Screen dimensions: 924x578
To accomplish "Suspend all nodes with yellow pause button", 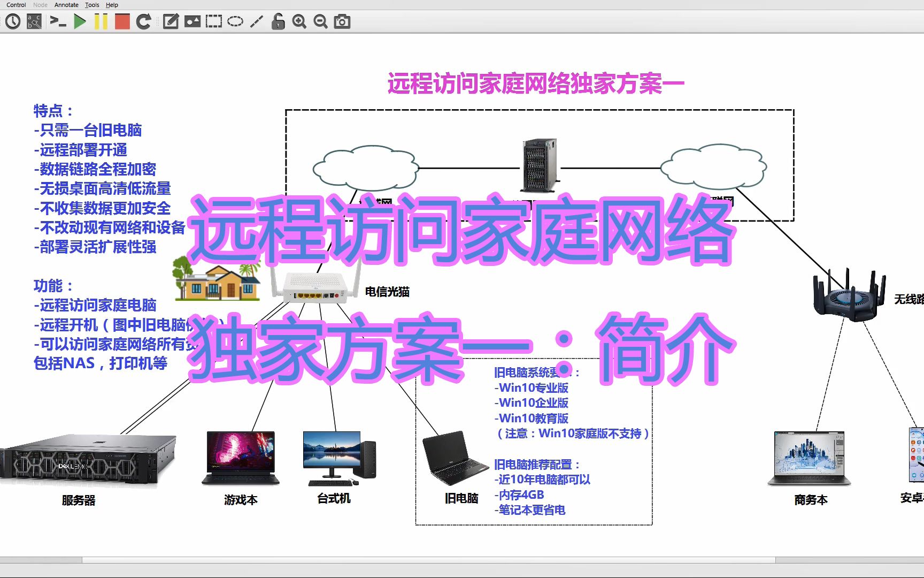I will point(101,21).
